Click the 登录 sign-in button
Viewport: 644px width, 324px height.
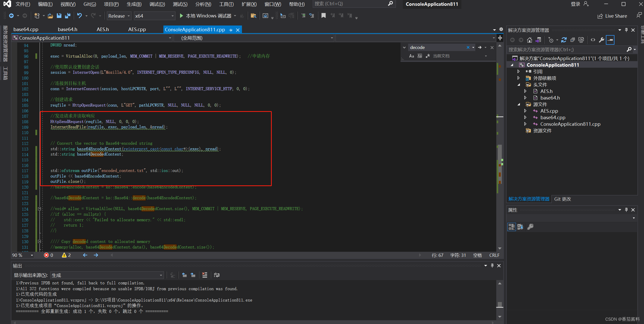click(580, 4)
